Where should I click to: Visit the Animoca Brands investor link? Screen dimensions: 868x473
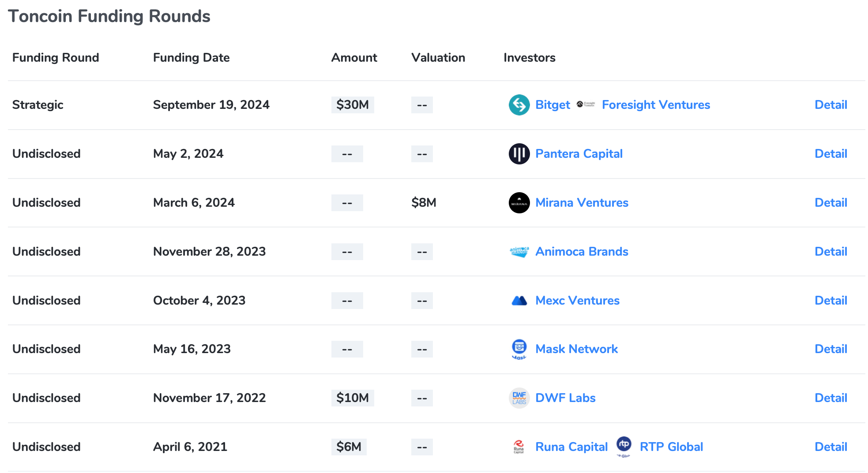tap(582, 252)
